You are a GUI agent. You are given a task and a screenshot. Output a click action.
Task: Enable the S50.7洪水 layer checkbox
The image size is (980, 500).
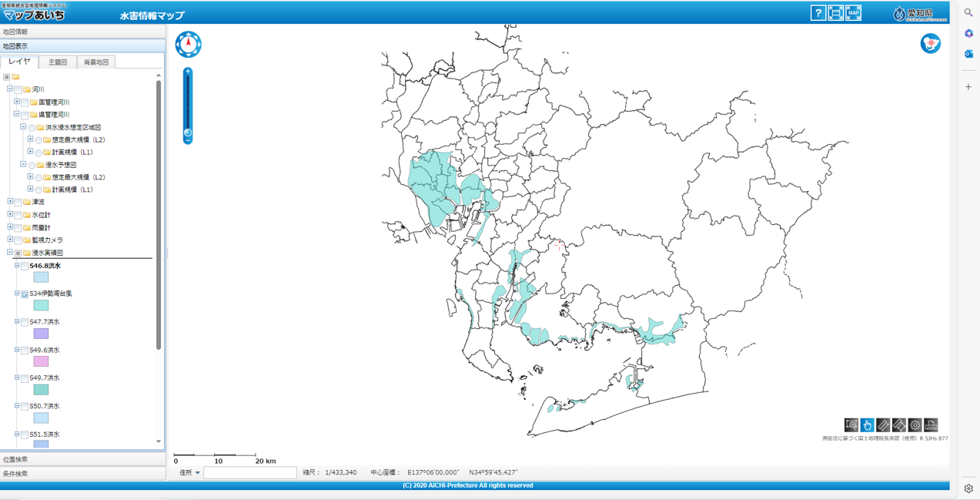pos(25,407)
